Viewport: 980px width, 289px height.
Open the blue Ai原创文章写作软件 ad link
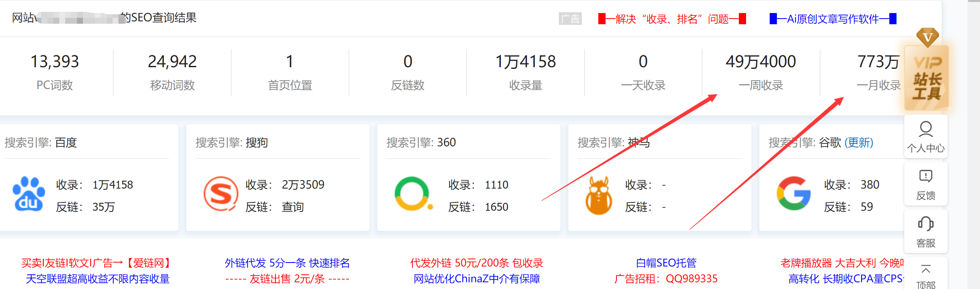coord(833,19)
